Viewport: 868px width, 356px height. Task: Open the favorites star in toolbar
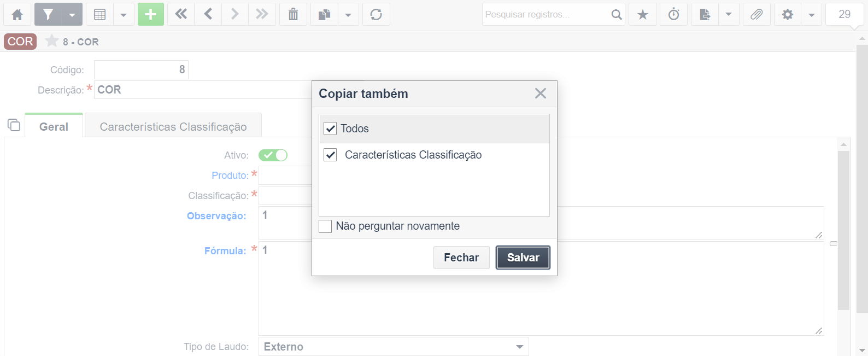(643, 14)
